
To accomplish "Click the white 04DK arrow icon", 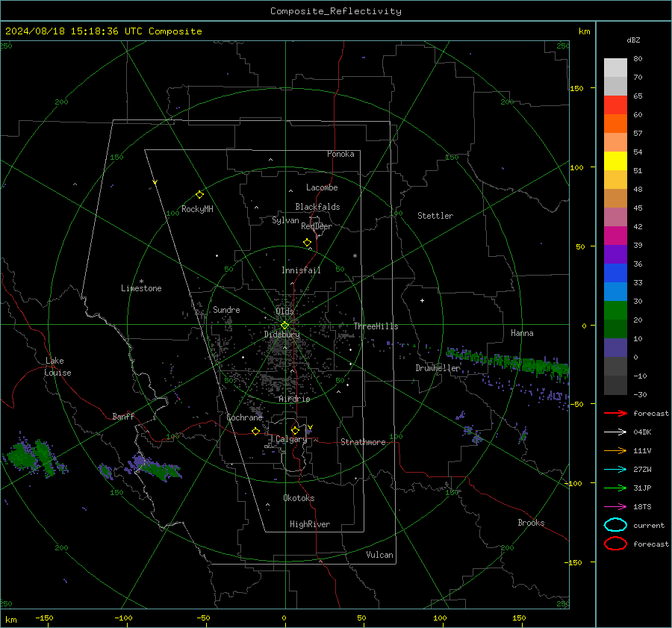I will pyautogui.click(x=615, y=432).
